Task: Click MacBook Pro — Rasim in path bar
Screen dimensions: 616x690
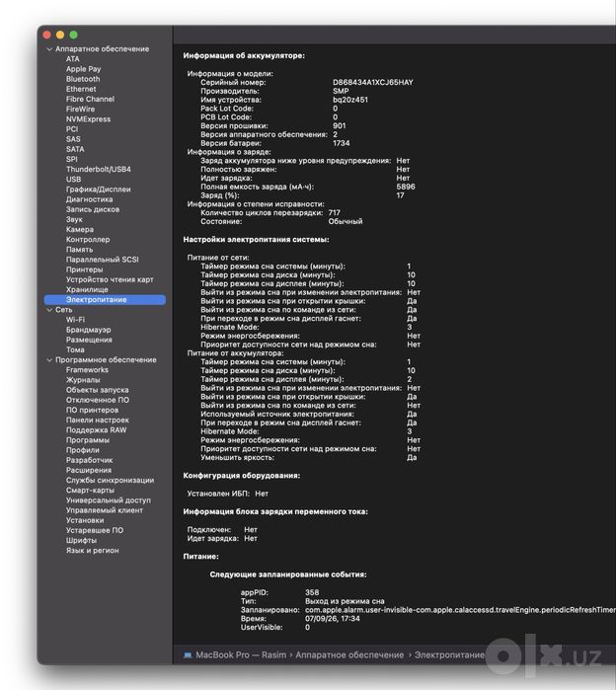Action: 241,654
